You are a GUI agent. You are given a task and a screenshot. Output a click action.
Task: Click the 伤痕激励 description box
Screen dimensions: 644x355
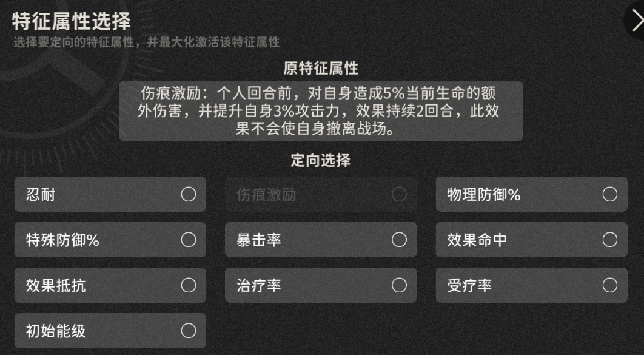click(x=321, y=111)
